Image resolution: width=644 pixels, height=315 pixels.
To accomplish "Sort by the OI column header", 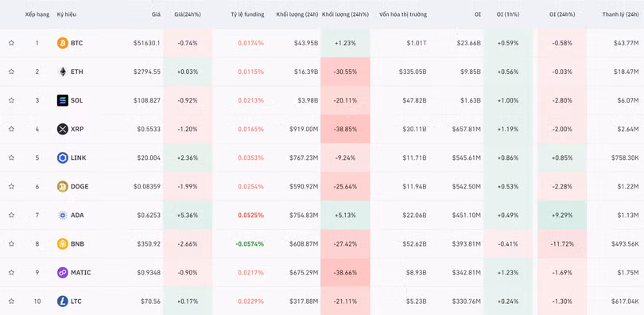I will [x=478, y=14].
